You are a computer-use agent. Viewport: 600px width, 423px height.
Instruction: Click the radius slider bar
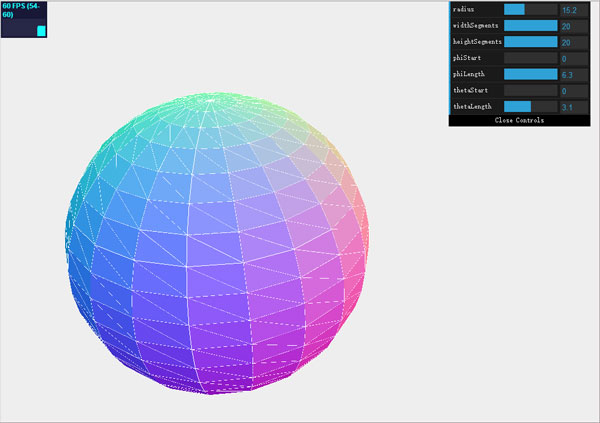[x=530, y=10]
